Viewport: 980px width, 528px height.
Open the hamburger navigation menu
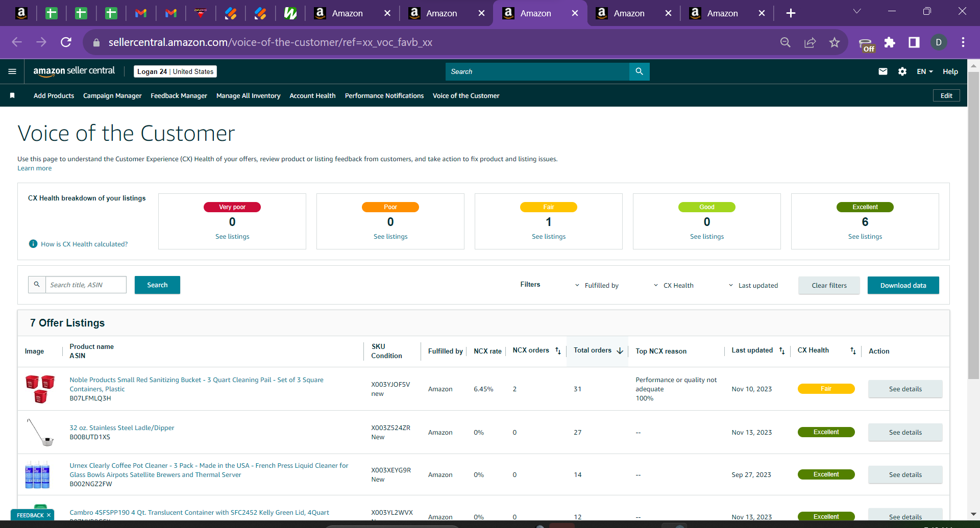point(12,71)
